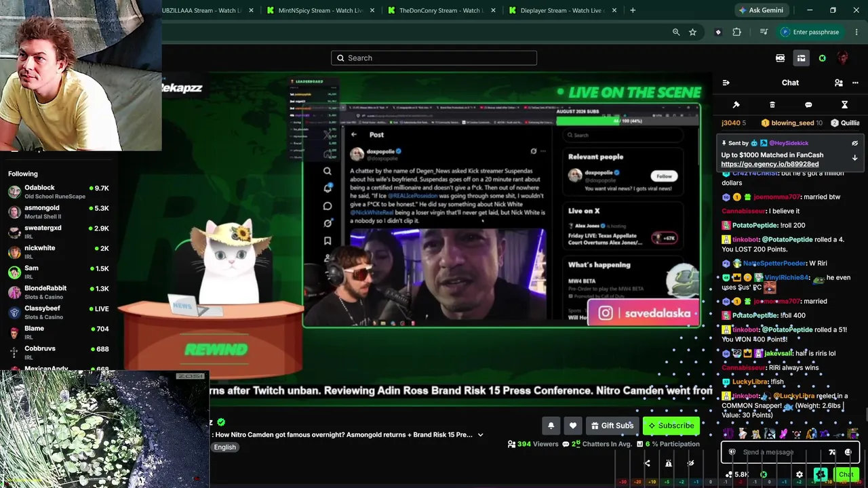Screen dimensions: 868x488
Task: Switch to the Dieplayer Stream tab
Action: 563,10
